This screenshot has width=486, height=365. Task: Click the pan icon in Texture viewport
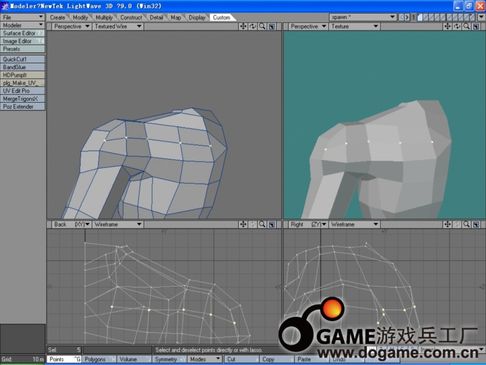pyautogui.click(x=447, y=26)
